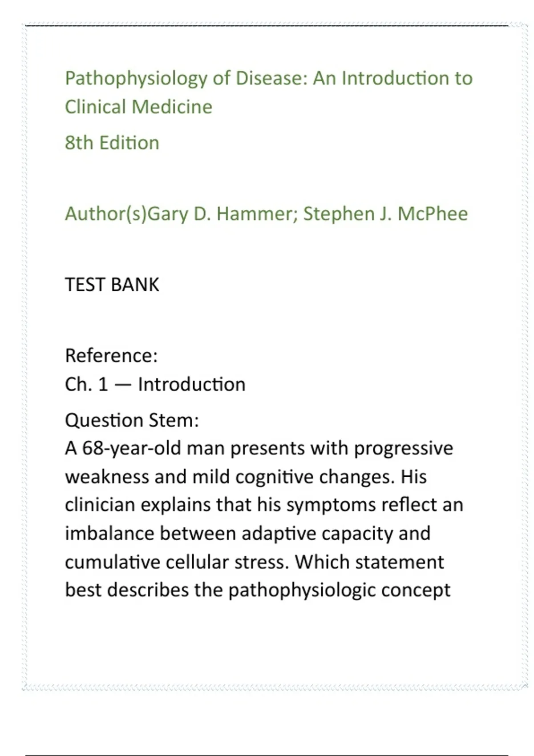
Task: Click the words "Which statement"
Action: click(369, 562)
